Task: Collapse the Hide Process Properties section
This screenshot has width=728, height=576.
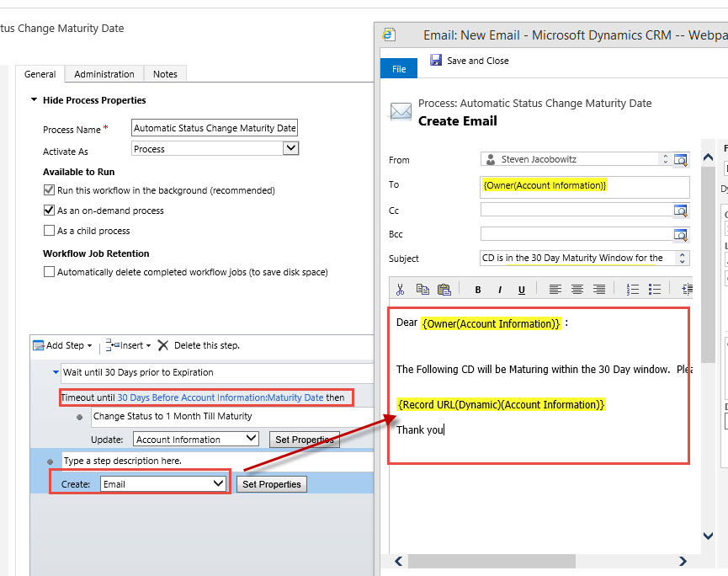Action: (35, 100)
